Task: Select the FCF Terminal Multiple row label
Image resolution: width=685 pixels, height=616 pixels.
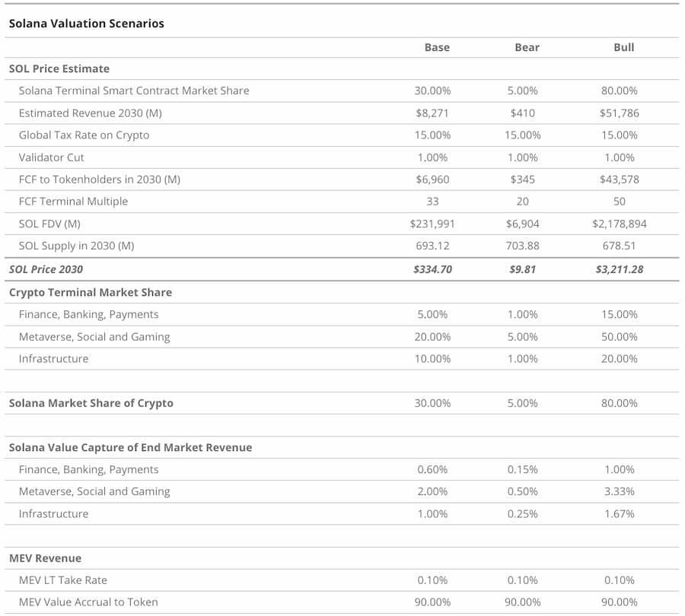Action: pos(73,202)
